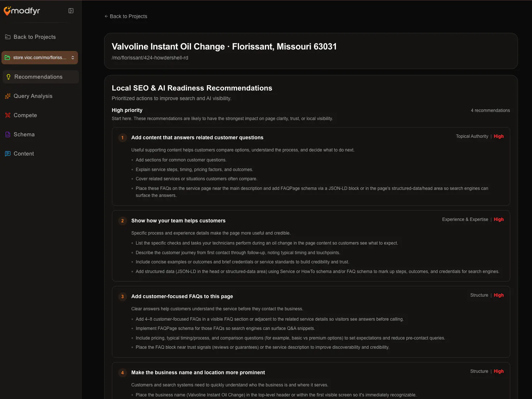
Task: Click the 4 recommendations count
Action: pyautogui.click(x=490, y=110)
